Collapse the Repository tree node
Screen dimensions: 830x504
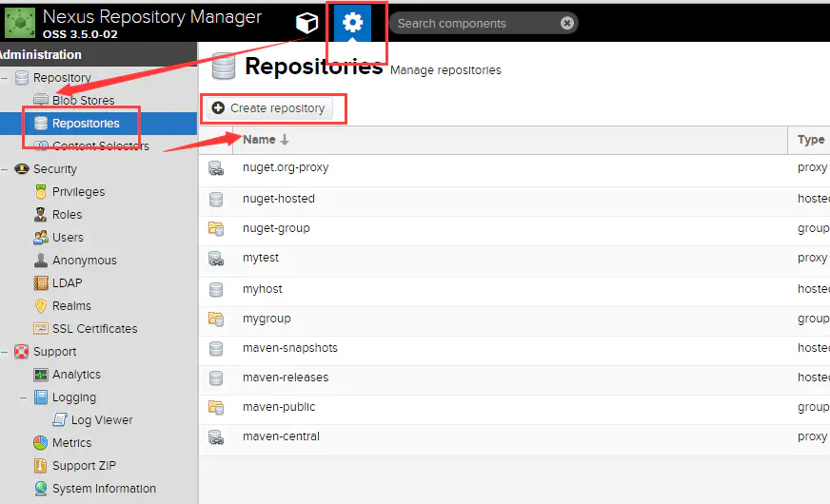tap(4, 78)
